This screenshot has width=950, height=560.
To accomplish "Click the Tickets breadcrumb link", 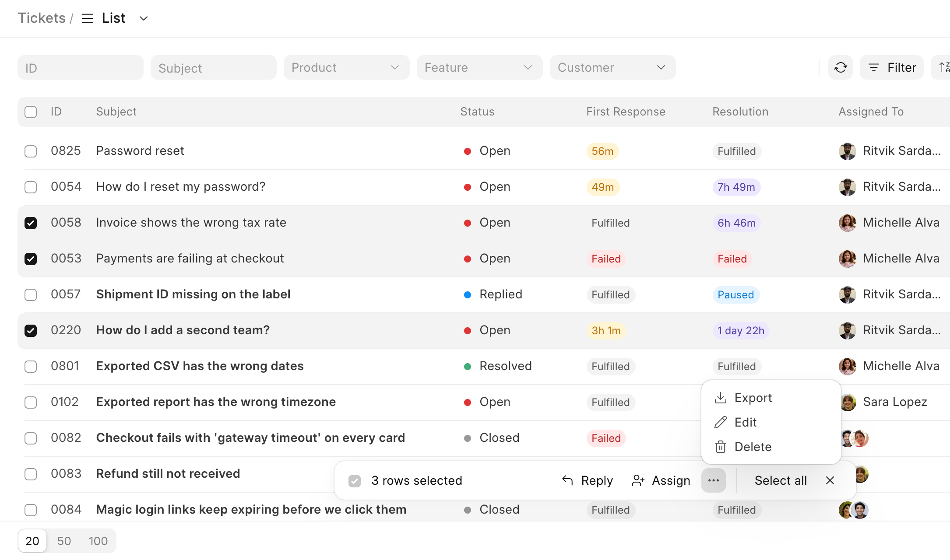I will 42,18.
